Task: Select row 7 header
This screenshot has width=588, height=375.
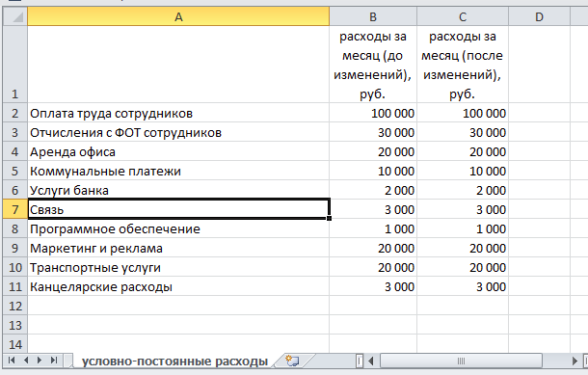Action: coord(15,209)
